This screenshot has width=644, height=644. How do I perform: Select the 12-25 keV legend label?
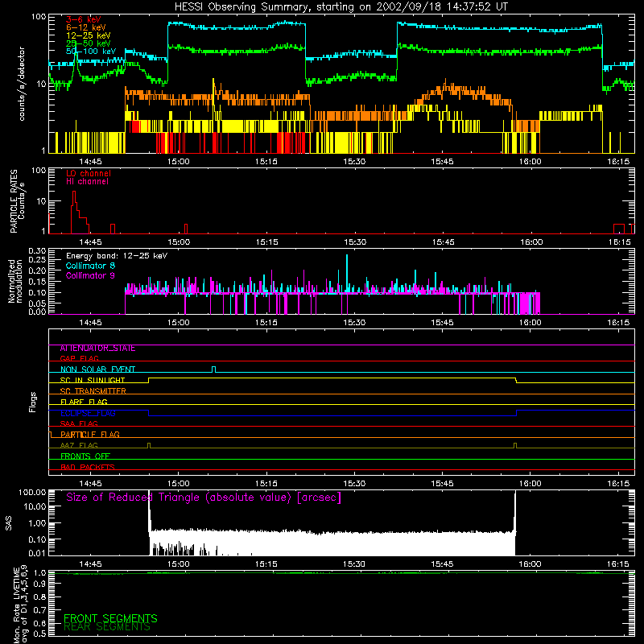[89, 35]
